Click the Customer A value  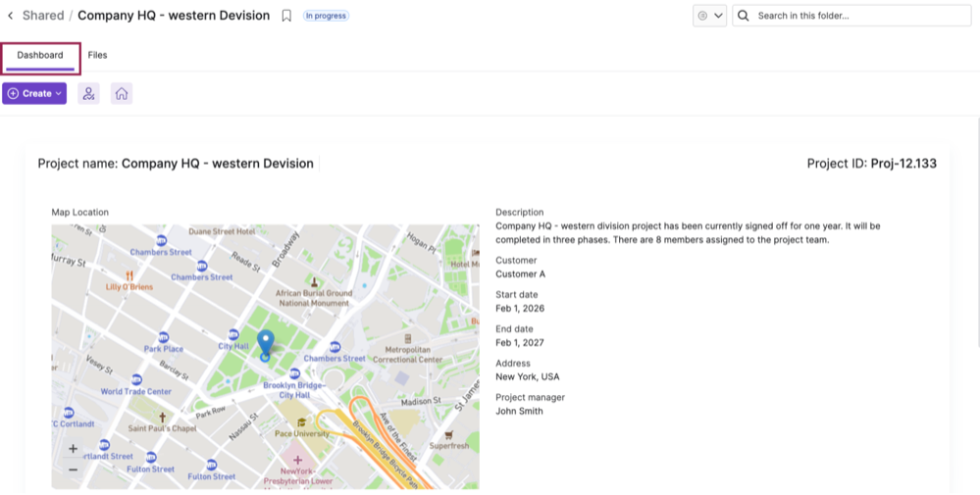coord(520,274)
